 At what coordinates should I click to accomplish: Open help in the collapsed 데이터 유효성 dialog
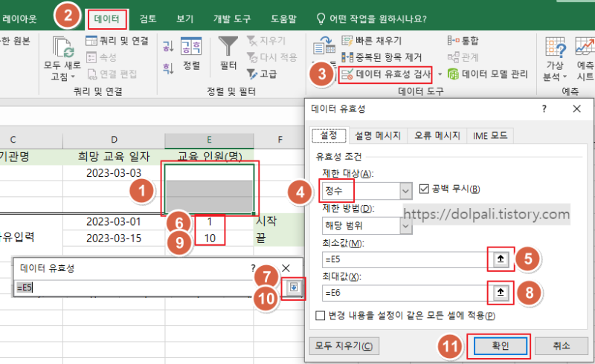click(x=253, y=268)
